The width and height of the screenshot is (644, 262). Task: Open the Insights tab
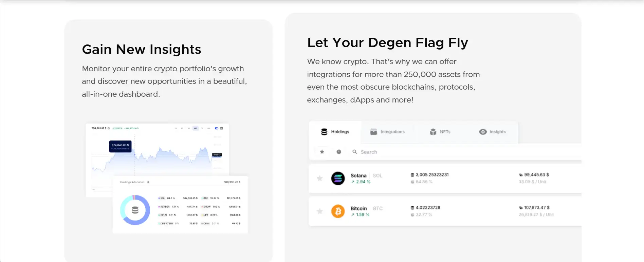[x=492, y=132]
